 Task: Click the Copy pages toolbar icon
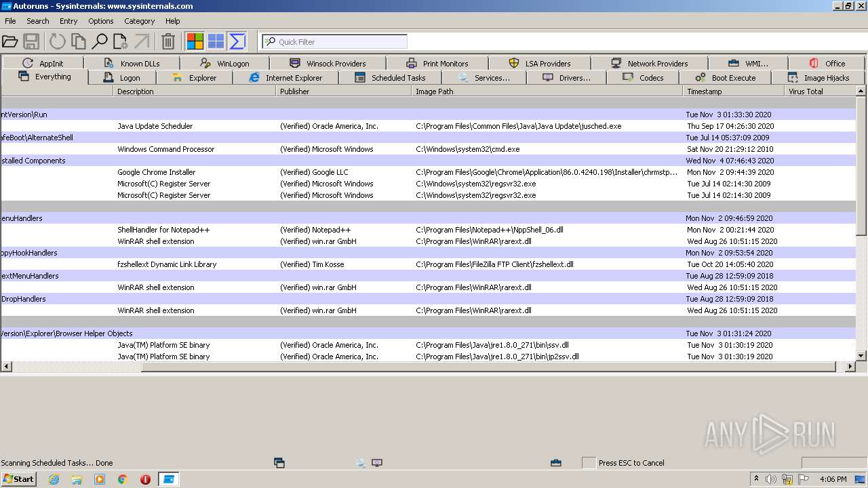tap(79, 41)
